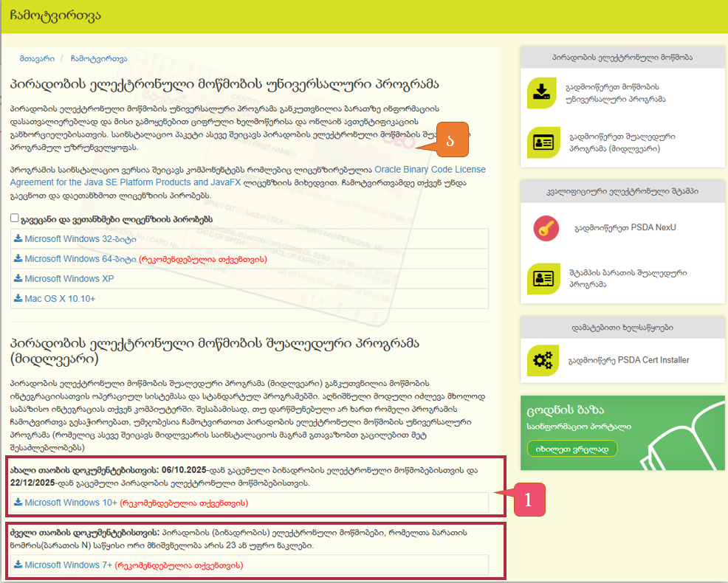Click the green download icon for universal program
This screenshot has width=728, height=583.
click(x=543, y=92)
